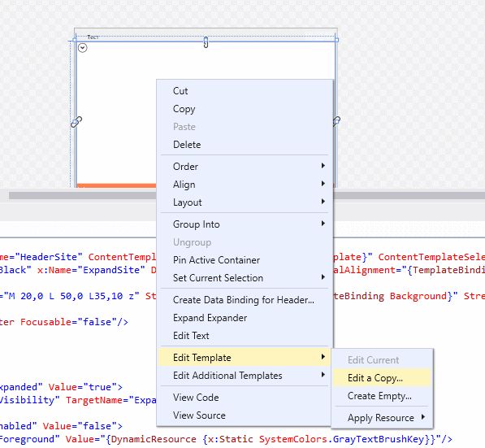Select Edit a Copy... submenu item

point(382,378)
